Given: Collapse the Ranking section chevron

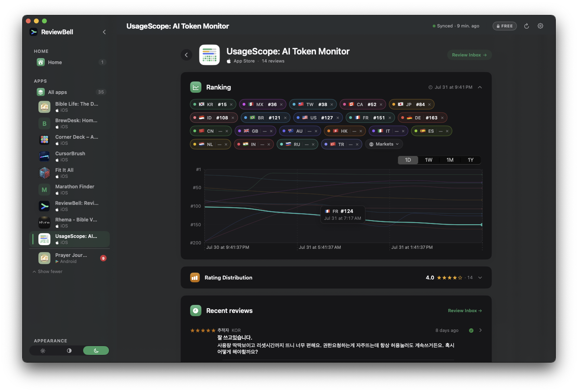Looking at the screenshot, I should pyautogui.click(x=480, y=87).
